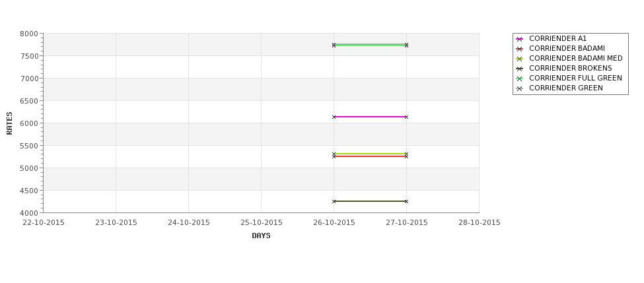
Task: Click the DAYS axis title
Action: [261, 236]
